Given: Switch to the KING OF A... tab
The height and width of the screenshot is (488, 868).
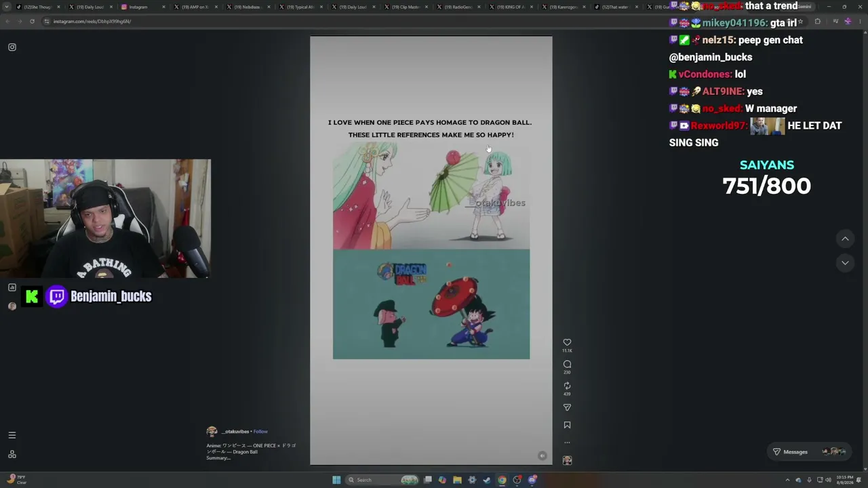Looking at the screenshot, I should click(x=511, y=7).
